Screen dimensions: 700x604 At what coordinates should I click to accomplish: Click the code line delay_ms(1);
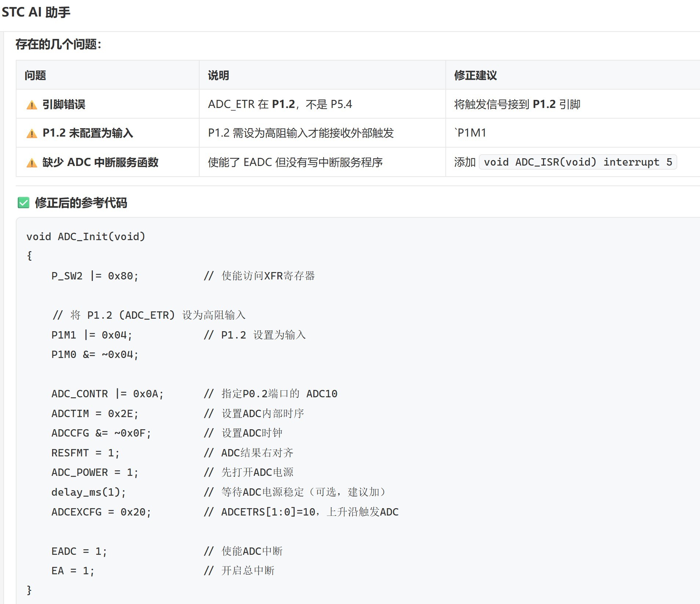(x=89, y=492)
